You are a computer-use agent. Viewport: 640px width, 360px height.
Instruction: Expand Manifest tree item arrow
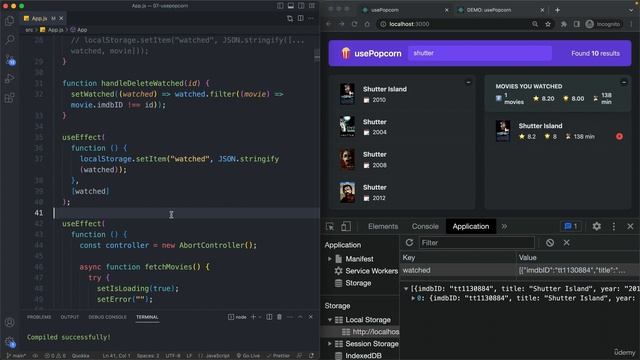point(330,259)
